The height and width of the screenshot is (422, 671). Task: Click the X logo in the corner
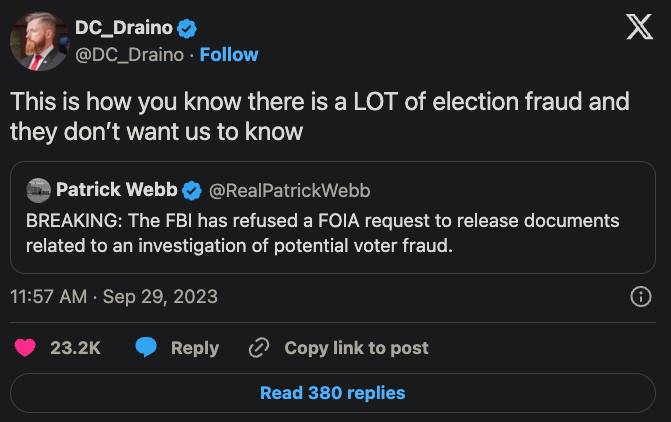(639, 28)
